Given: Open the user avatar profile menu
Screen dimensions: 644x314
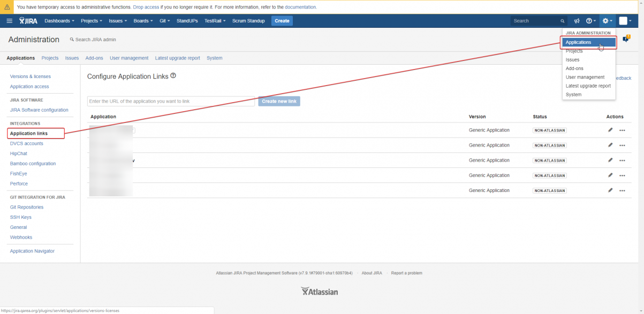Looking at the screenshot, I should (625, 21).
